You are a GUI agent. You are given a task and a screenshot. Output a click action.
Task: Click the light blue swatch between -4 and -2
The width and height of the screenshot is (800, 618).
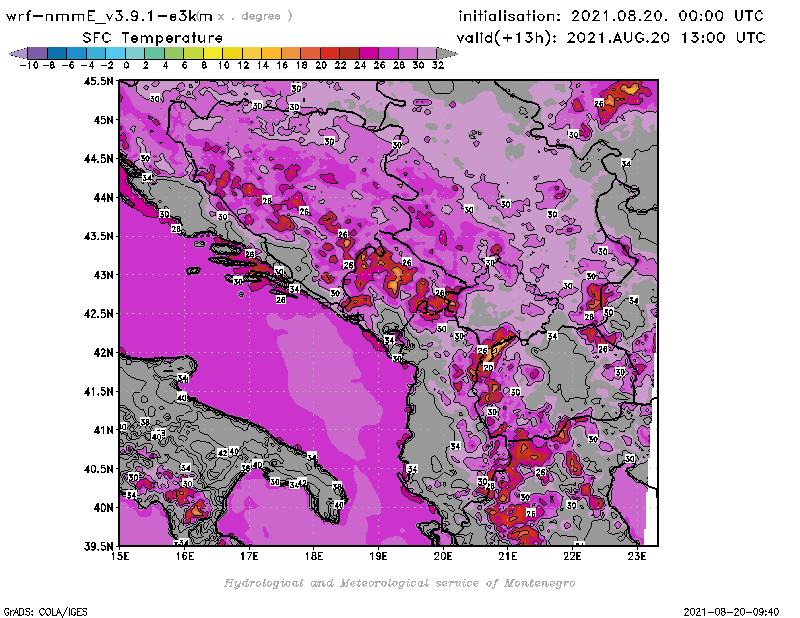click(x=96, y=53)
